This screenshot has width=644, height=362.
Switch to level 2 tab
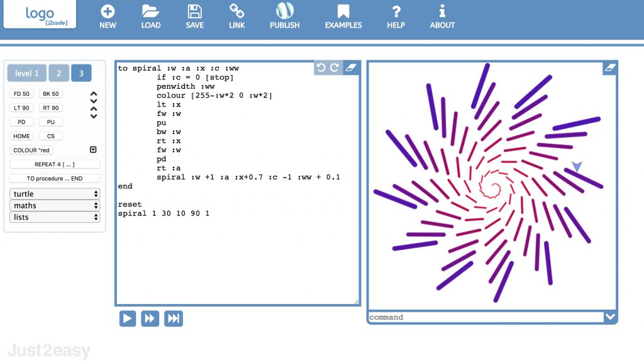[x=58, y=74]
